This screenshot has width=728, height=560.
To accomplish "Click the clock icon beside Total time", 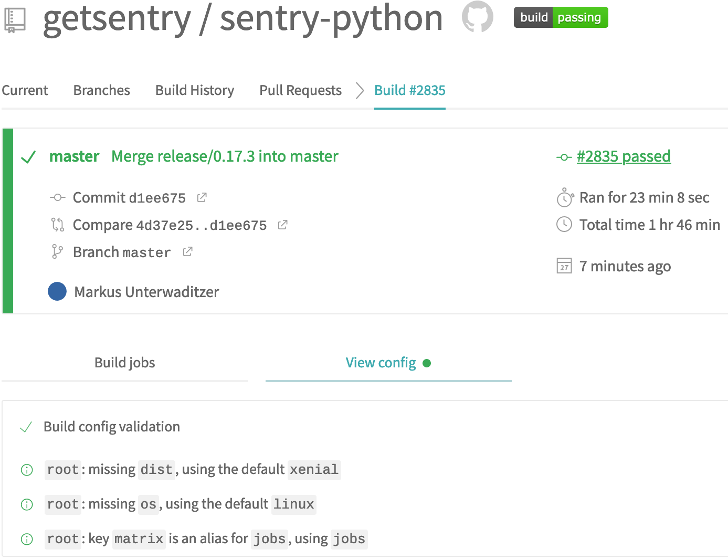I will pos(564,225).
